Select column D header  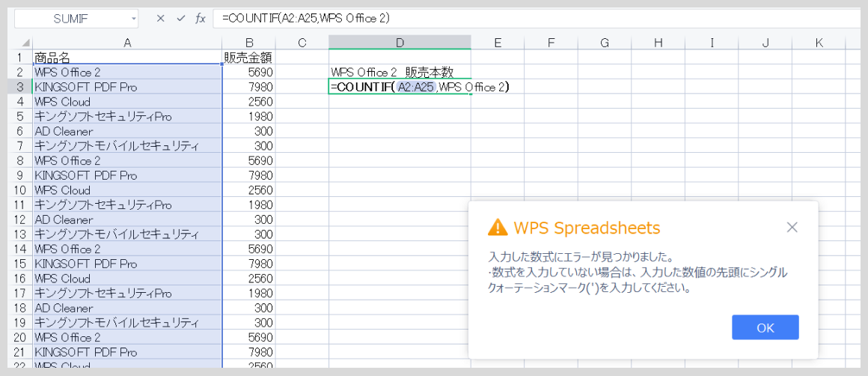click(400, 43)
